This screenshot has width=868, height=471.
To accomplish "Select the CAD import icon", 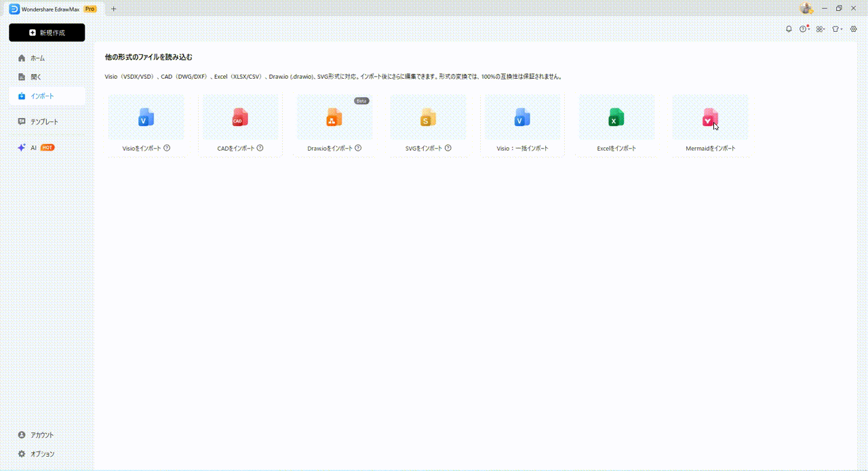I will tap(239, 117).
